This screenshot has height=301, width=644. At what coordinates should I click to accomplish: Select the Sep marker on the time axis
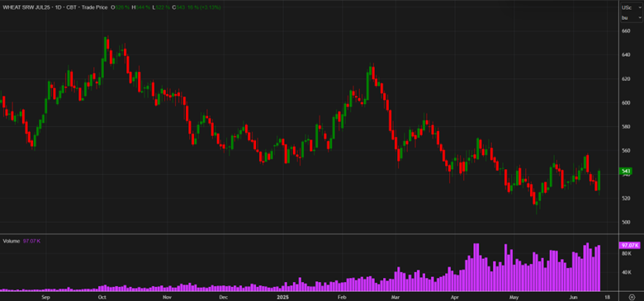pyautogui.click(x=46, y=297)
